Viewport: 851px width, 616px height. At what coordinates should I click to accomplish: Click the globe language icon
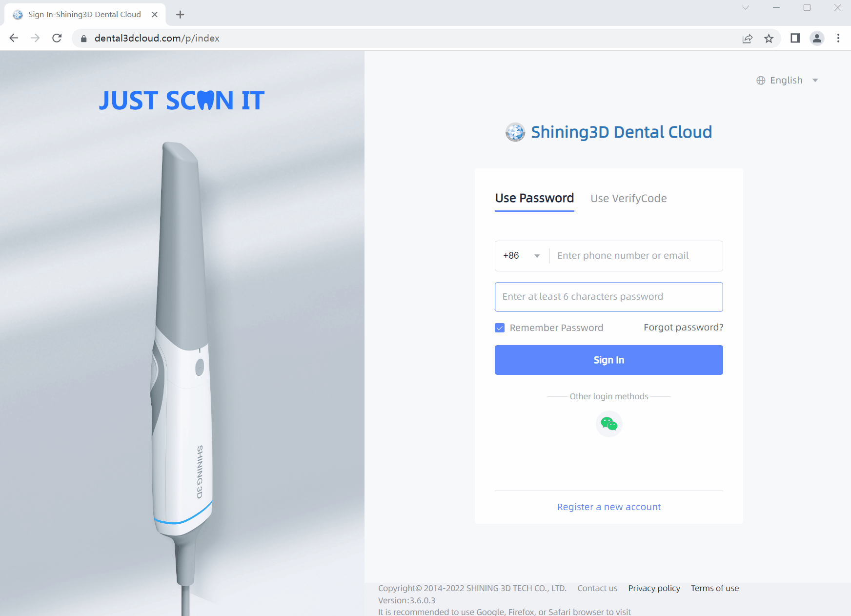point(761,81)
